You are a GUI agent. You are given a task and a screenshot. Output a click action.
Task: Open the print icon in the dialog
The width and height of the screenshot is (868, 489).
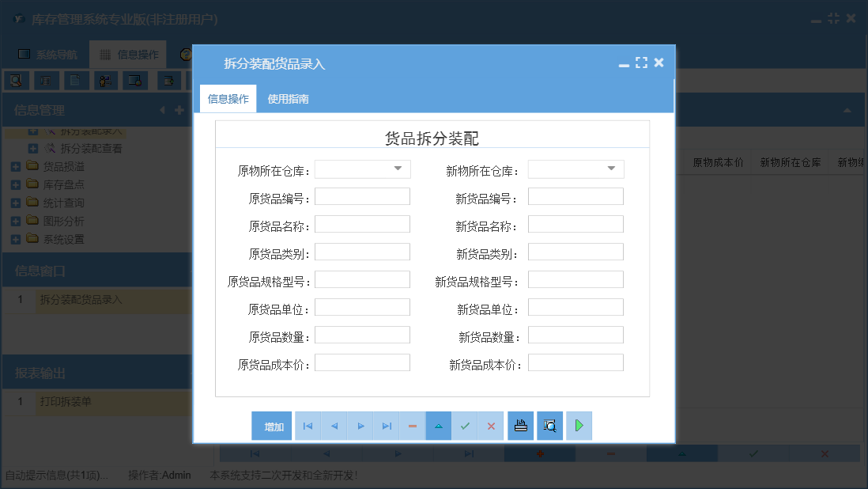click(x=521, y=426)
